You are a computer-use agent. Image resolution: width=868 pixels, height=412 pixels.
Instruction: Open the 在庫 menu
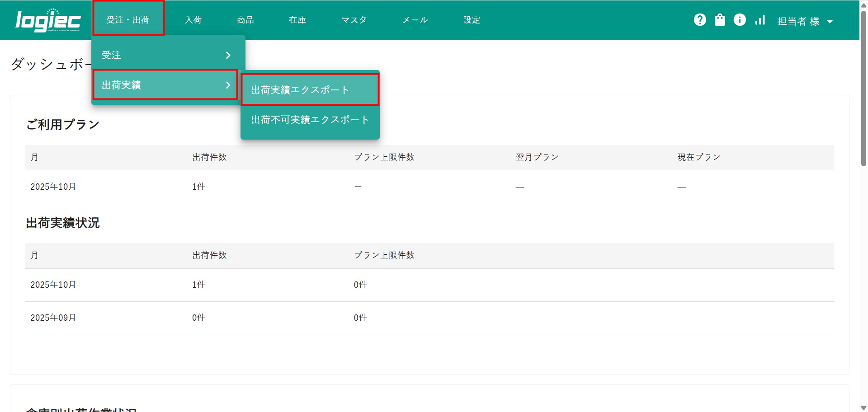tap(297, 20)
